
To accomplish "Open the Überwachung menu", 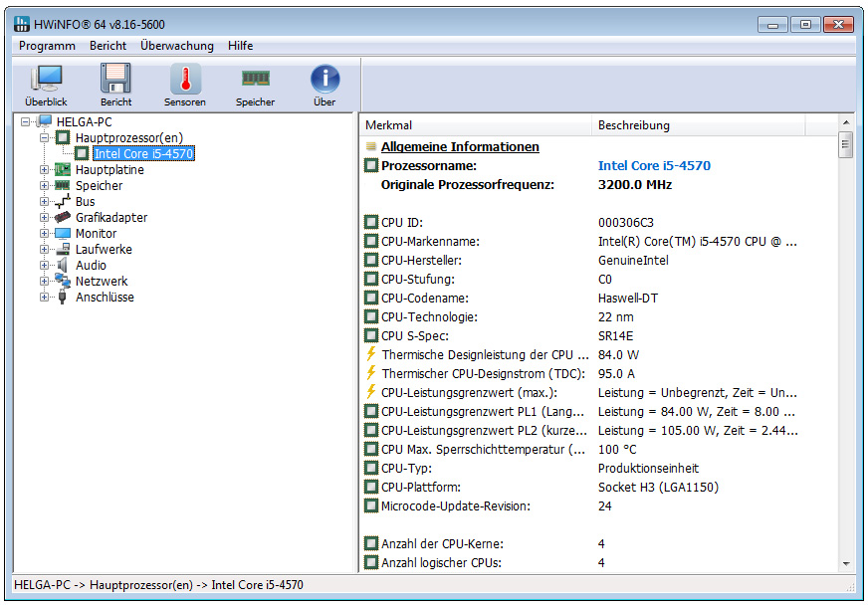I will (177, 46).
